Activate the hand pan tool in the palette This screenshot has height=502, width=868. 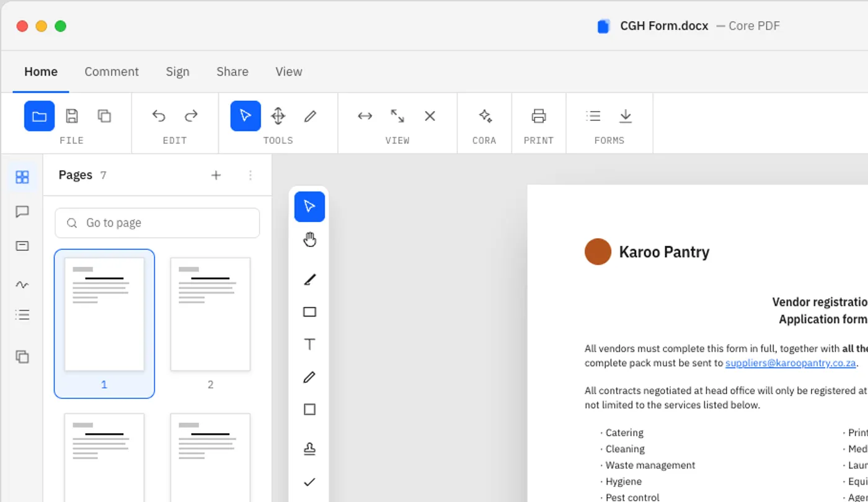pos(309,240)
